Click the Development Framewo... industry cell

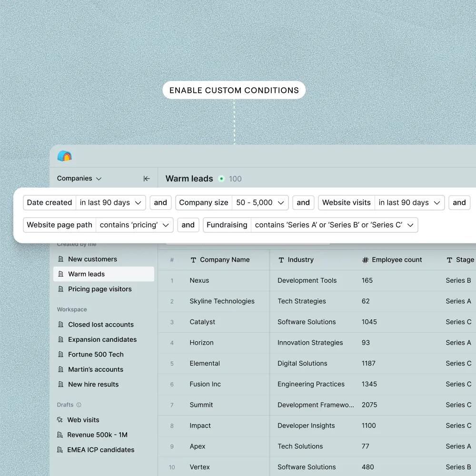click(316, 405)
